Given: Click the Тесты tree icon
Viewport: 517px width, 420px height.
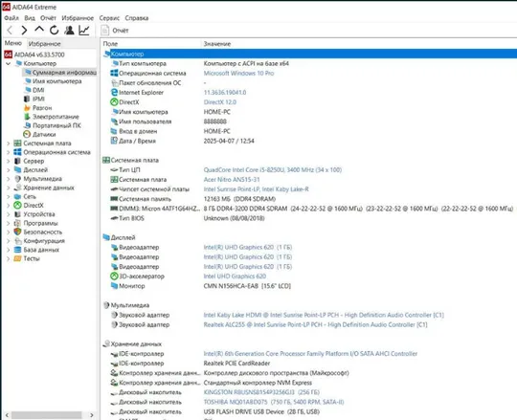Looking at the screenshot, I should click(18, 258).
